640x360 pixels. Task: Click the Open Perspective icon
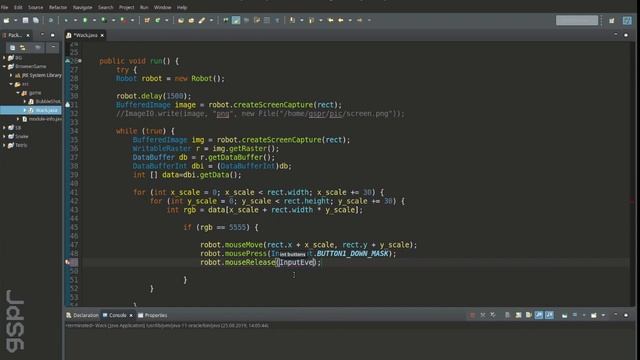coord(611,20)
